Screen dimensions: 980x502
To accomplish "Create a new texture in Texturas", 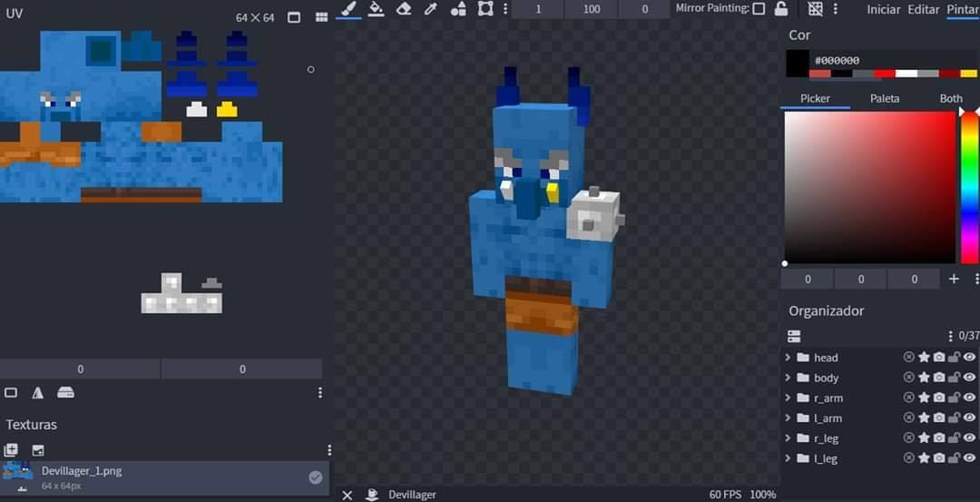I will pos(11,450).
